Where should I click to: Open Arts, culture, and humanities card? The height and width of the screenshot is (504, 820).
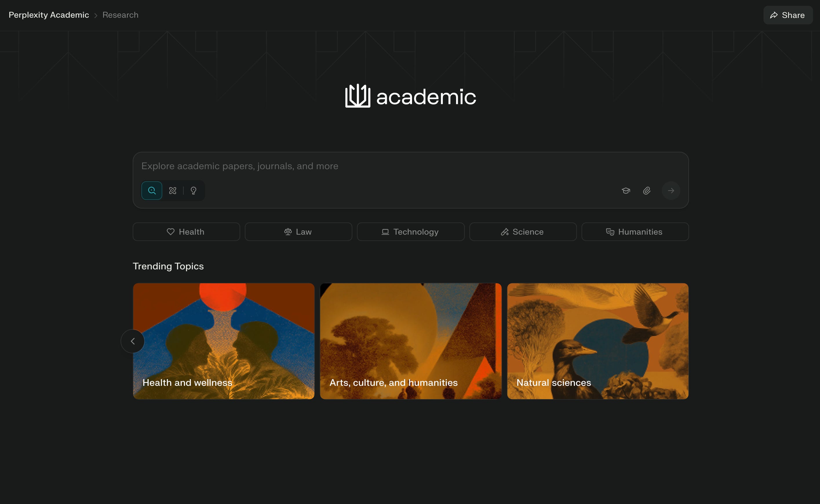[x=411, y=341]
